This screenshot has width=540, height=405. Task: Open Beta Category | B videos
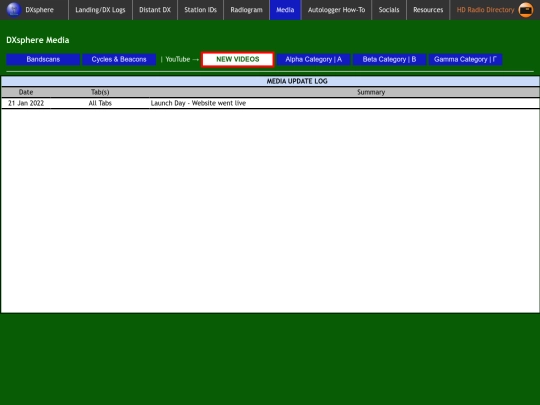coord(389,59)
